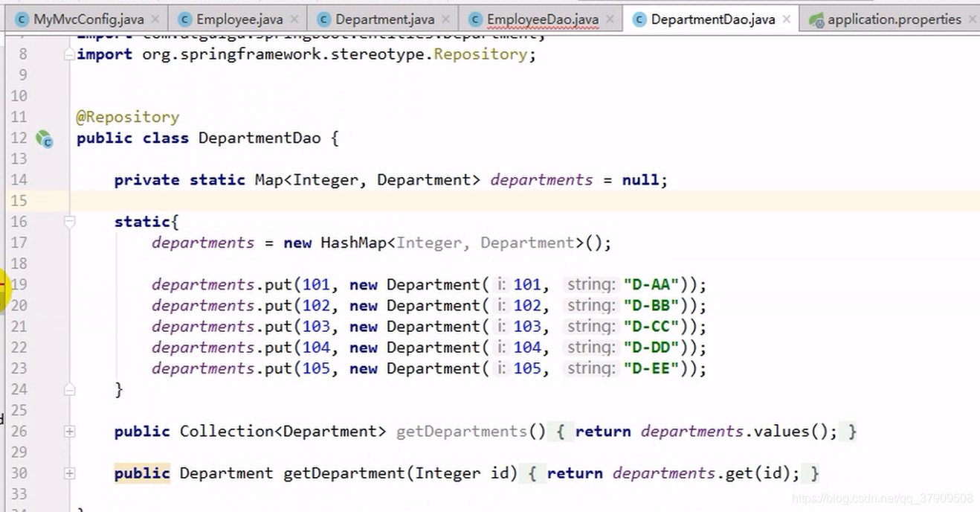This screenshot has height=512, width=980.
Task: Click the highlighted public keyword on line 30
Action: coord(142,473)
